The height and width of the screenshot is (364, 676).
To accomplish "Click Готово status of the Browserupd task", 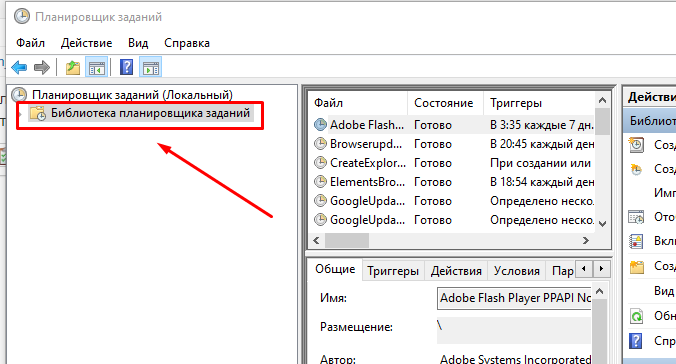I will 433,144.
